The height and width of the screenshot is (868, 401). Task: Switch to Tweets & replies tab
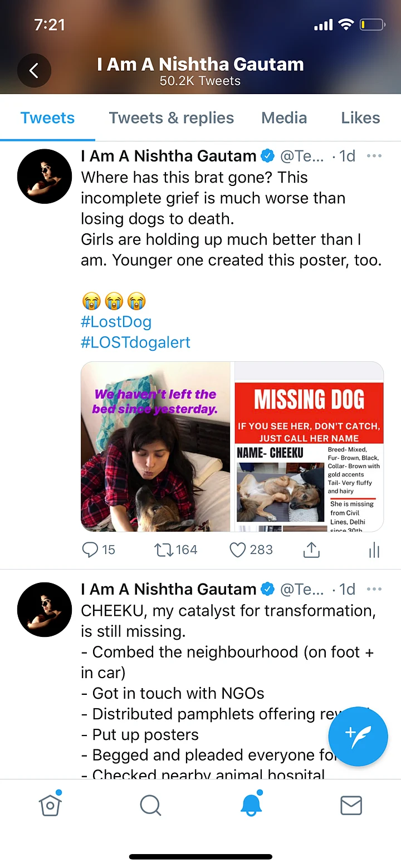(172, 118)
